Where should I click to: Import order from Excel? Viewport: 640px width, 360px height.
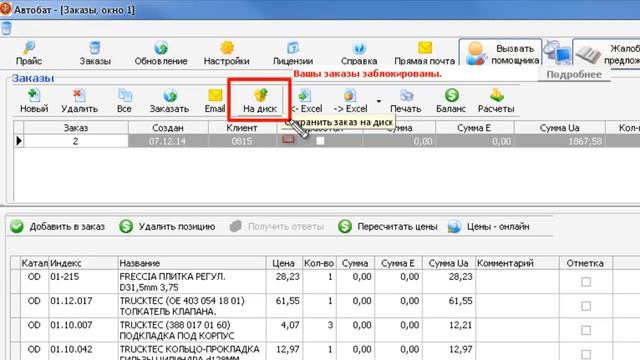[307, 101]
